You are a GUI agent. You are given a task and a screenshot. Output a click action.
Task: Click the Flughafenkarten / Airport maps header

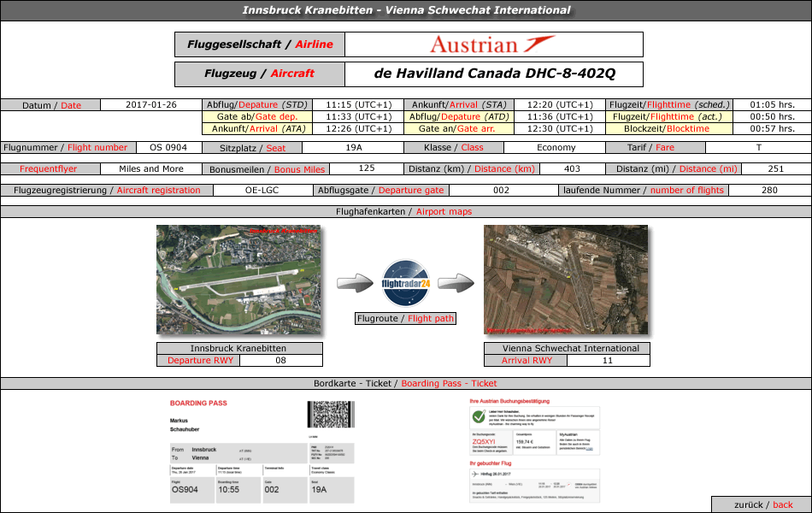tap(405, 211)
